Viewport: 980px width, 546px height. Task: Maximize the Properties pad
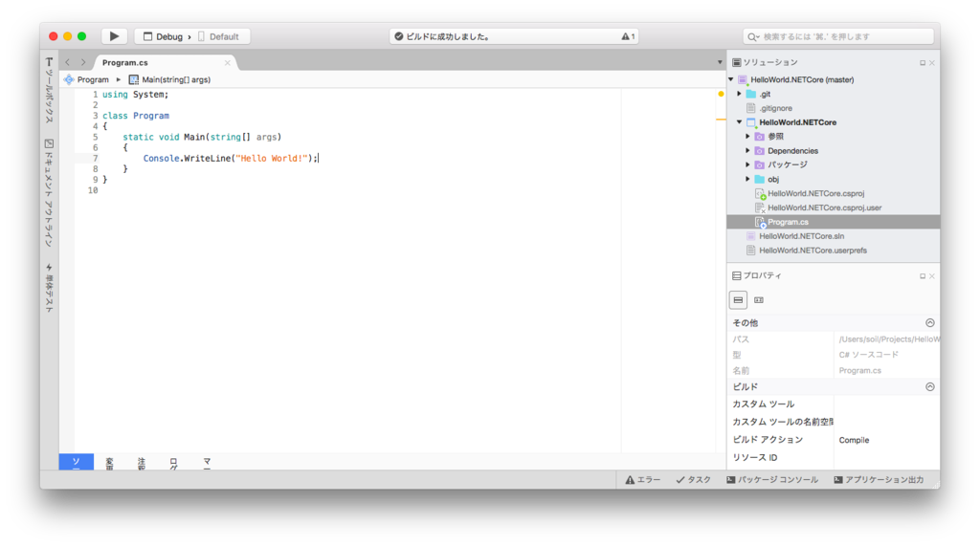[x=923, y=276]
